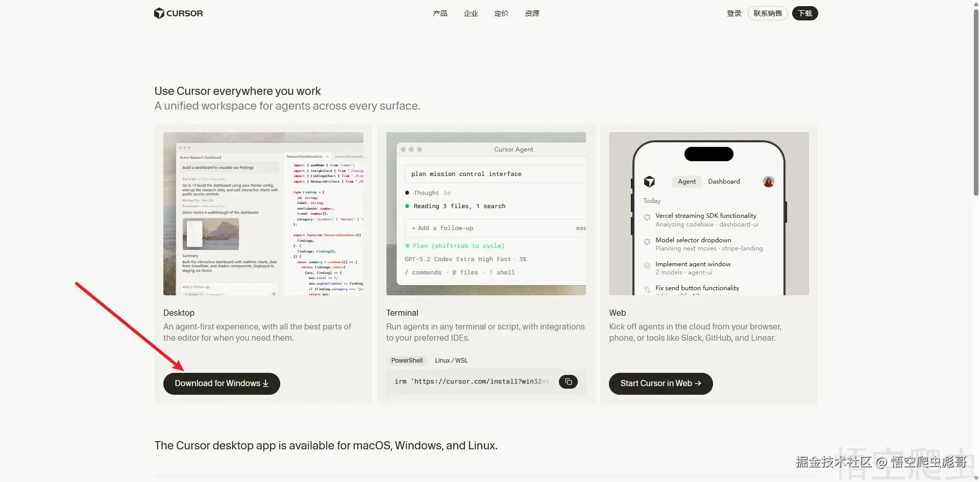The width and height of the screenshot is (980, 482).
Task: Open the 企业 navigation menu
Action: (471, 13)
